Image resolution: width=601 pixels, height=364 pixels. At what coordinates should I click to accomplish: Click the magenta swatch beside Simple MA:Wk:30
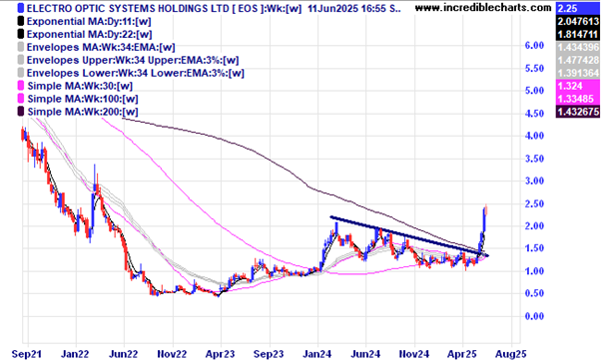20,86
